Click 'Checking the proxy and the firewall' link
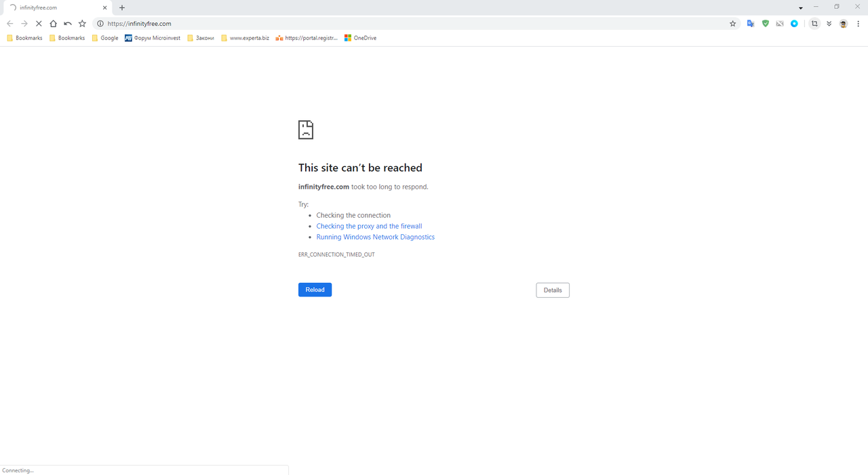The height and width of the screenshot is (475, 868). tap(369, 226)
